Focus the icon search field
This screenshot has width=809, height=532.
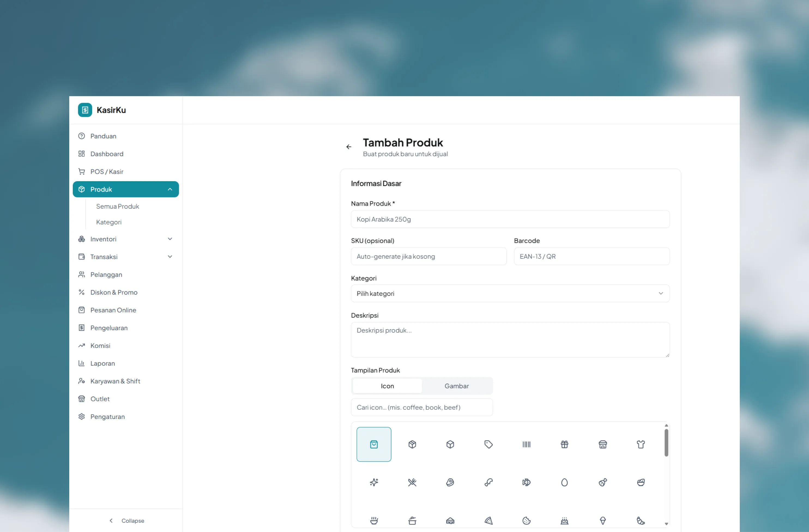[x=421, y=407]
